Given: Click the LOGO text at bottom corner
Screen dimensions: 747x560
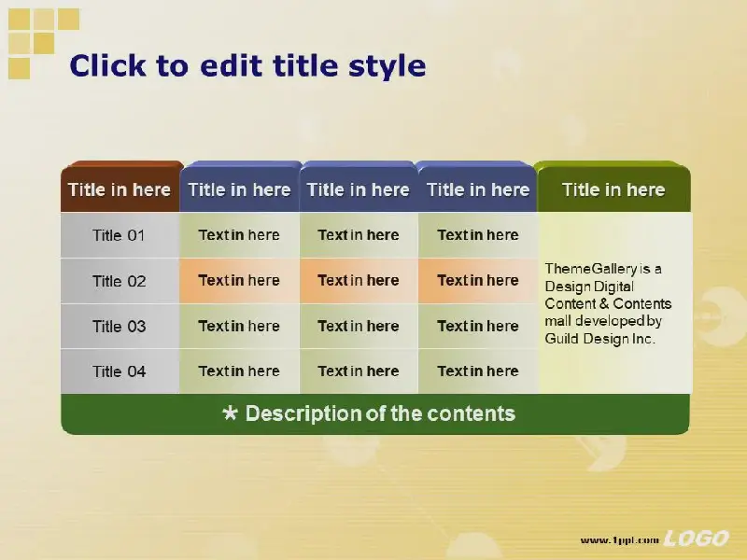Looking at the screenshot, I should pos(696,539).
